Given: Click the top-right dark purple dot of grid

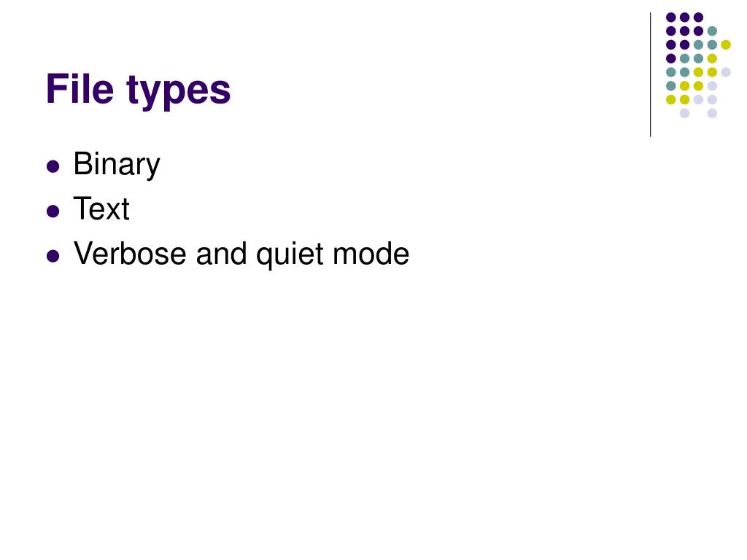Looking at the screenshot, I should point(698,17).
